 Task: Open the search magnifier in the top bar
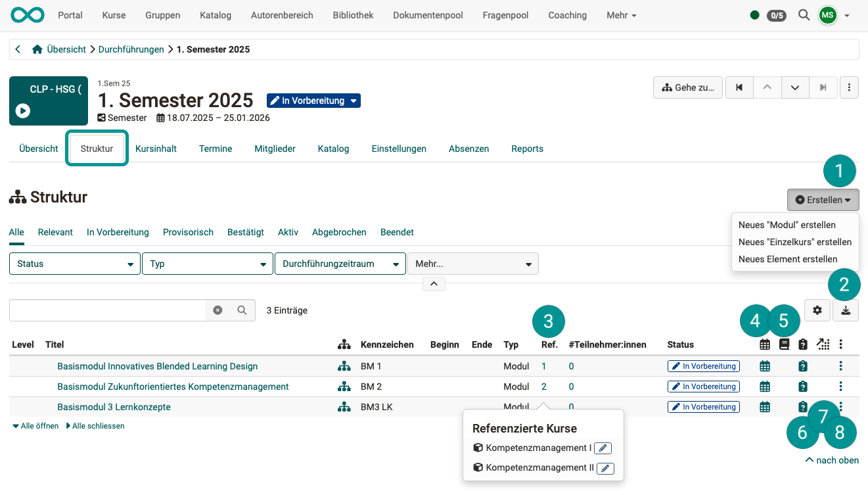coord(804,15)
